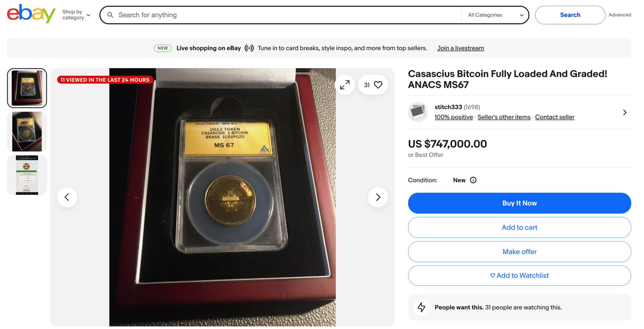Select the third thumbnail showing a phone screenshot

[27, 175]
